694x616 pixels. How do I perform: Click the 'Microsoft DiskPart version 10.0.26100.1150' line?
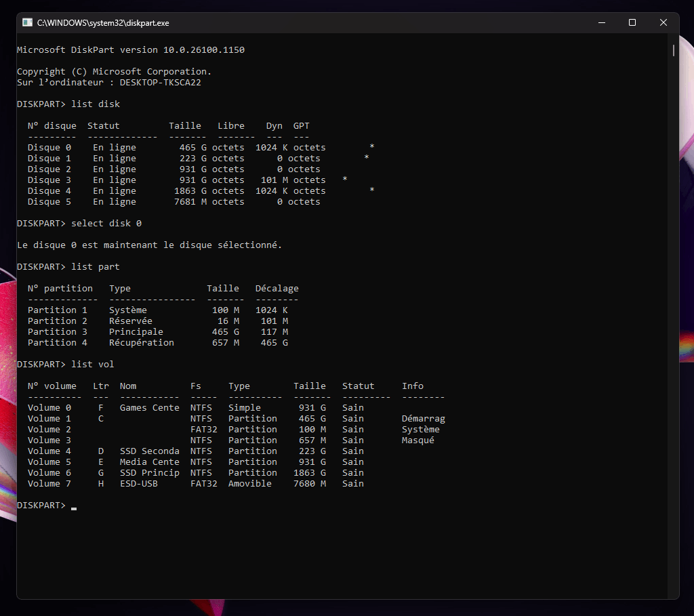(131, 50)
